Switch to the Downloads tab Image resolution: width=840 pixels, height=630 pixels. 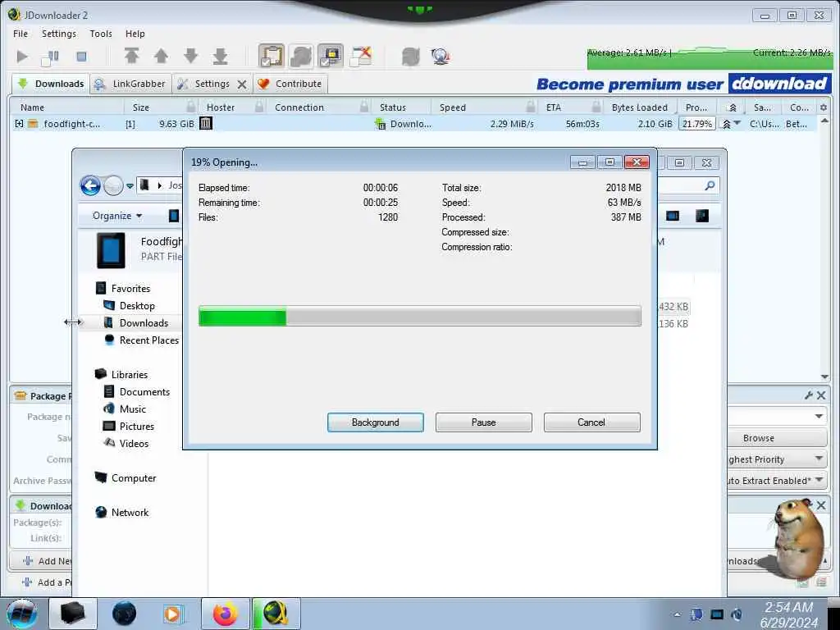click(51, 84)
